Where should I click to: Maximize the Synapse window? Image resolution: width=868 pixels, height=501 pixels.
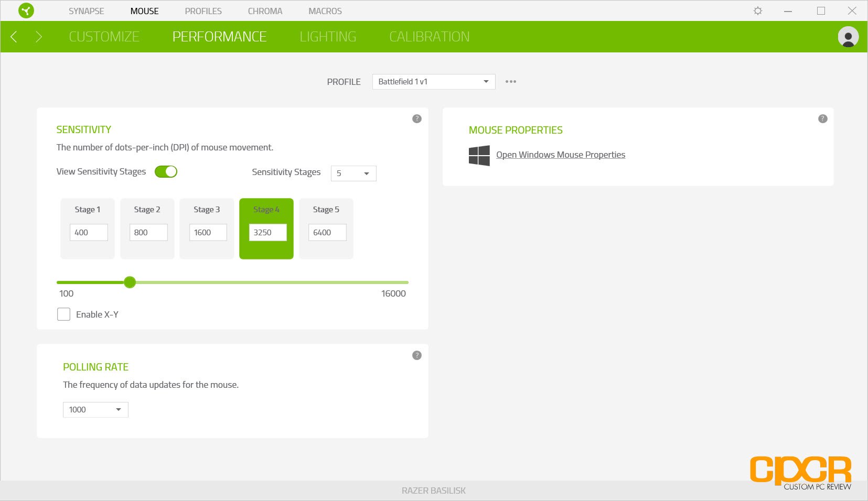coord(821,10)
